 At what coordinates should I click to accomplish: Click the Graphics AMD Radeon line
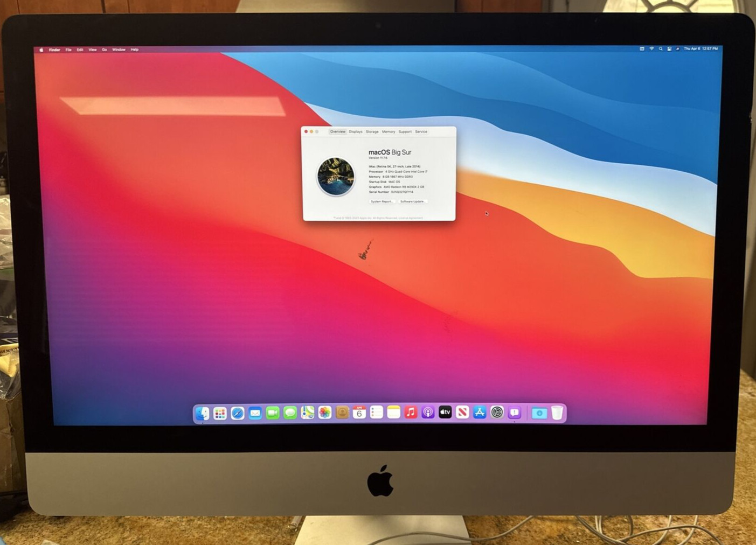(x=397, y=187)
